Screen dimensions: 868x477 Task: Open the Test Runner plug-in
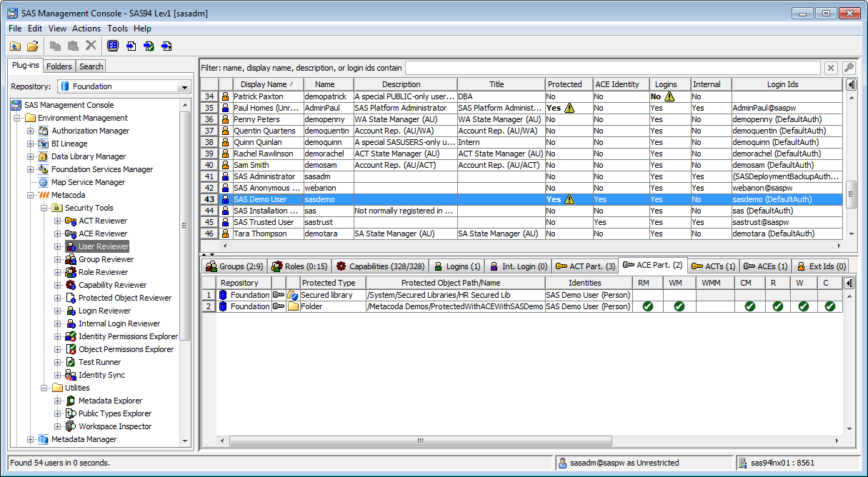click(x=99, y=362)
